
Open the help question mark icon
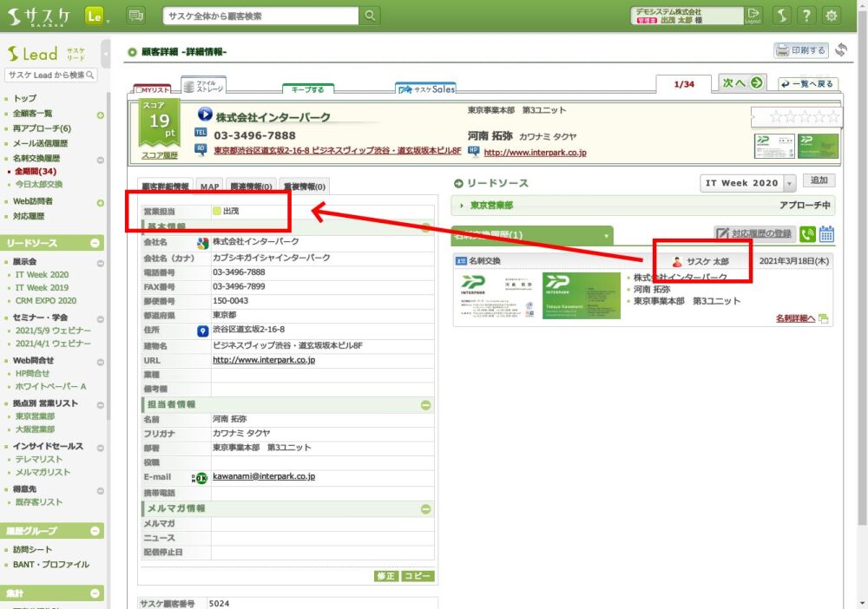(x=806, y=16)
